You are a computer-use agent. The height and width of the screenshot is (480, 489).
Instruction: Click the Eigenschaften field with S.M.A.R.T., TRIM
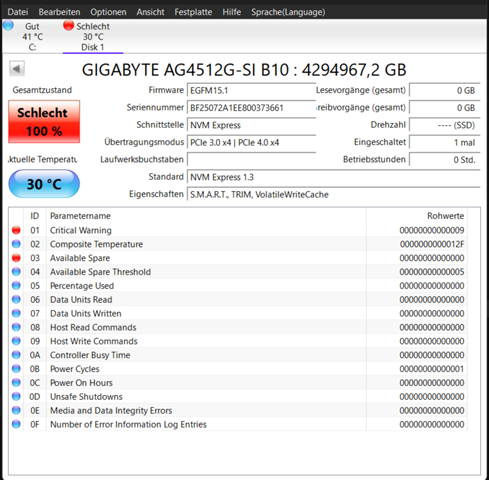[x=334, y=194]
